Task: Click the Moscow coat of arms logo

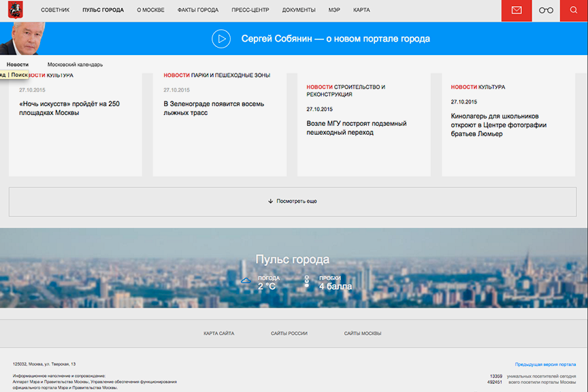Action: pos(16,10)
